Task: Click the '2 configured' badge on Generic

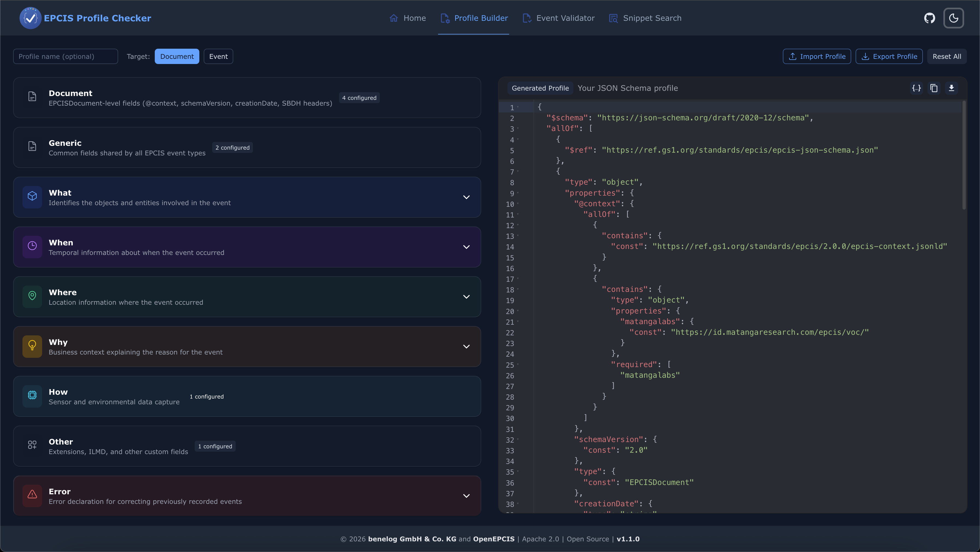Action: tap(232, 148)
